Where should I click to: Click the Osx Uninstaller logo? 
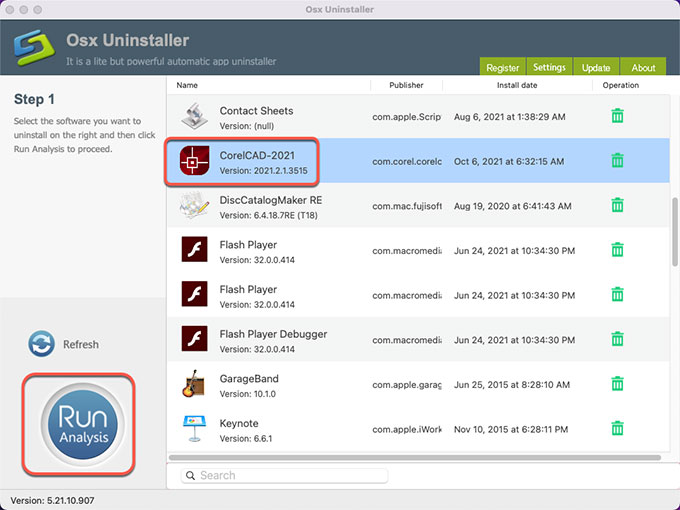[x=32, y=48]
